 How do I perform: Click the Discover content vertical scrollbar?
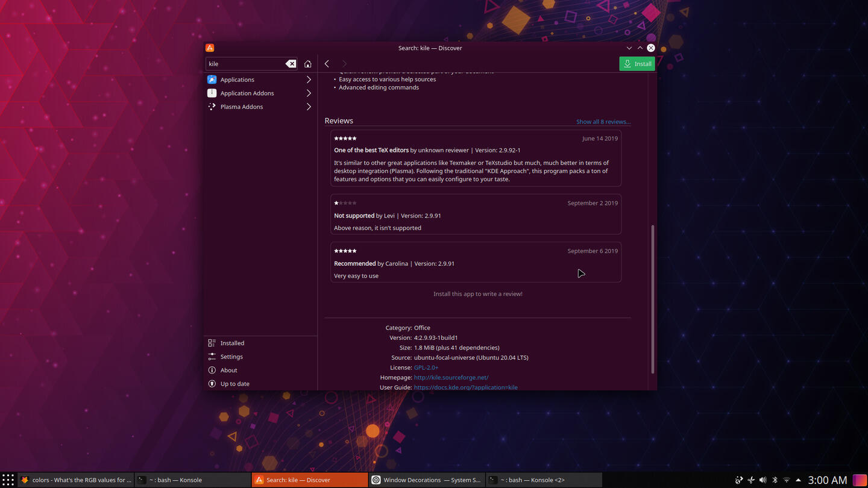(x=653, y=299)
